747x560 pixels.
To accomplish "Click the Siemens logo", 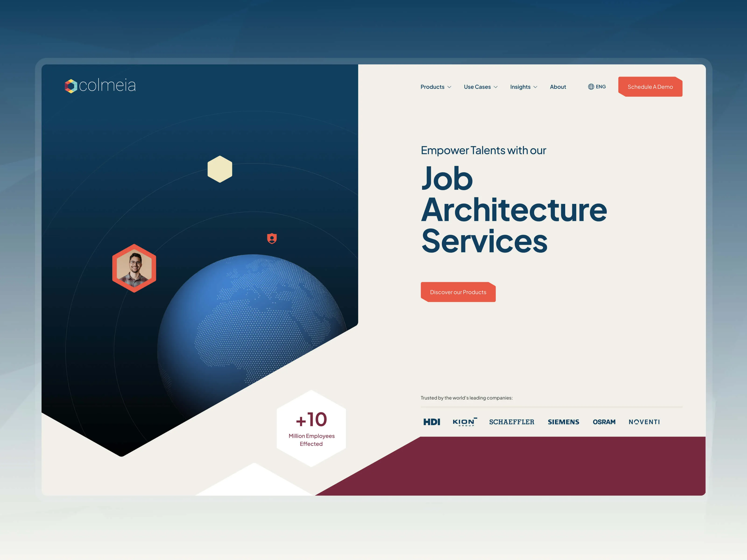I will coord(563,422).
